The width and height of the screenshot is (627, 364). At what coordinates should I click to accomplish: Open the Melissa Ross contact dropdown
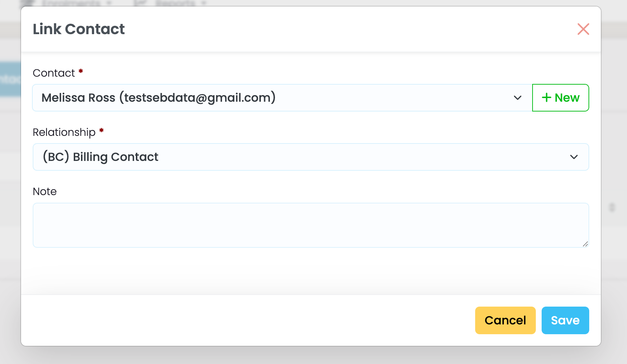coord(276,98)
